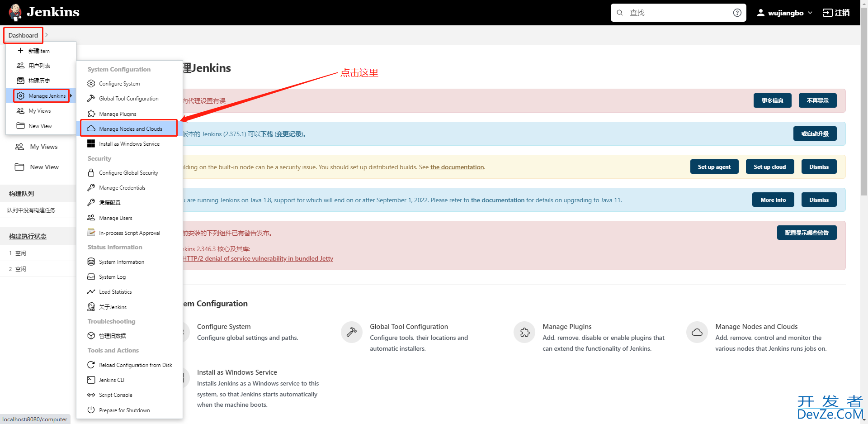Click the terminal icon for Jenkins CLI
868x424 pixels.
pyautogui.click(x=91, y=380)
